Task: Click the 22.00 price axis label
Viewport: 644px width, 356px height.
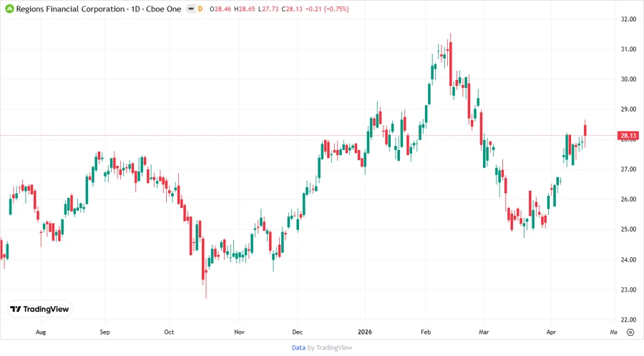Action: (628, 320)
